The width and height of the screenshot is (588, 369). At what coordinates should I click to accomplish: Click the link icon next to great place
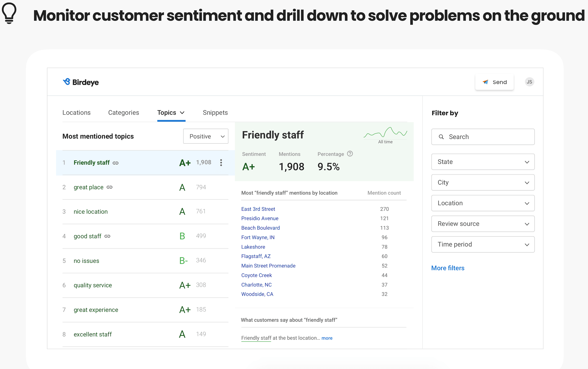(x=110, y=187)
